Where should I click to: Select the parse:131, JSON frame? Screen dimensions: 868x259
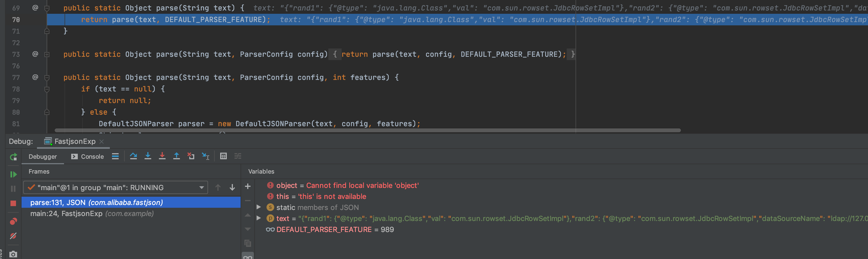click(131, 203)
